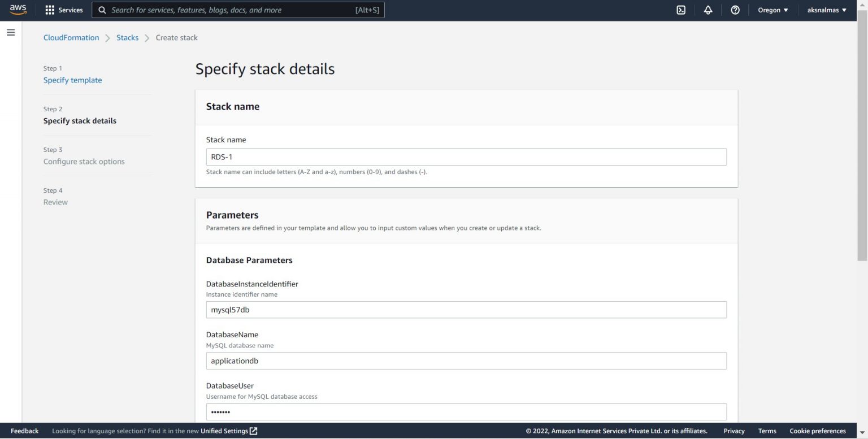Navigate to the CloudFormation breadcrumb
The width and height of the screenshot is (868, 439).
[71, 37]
